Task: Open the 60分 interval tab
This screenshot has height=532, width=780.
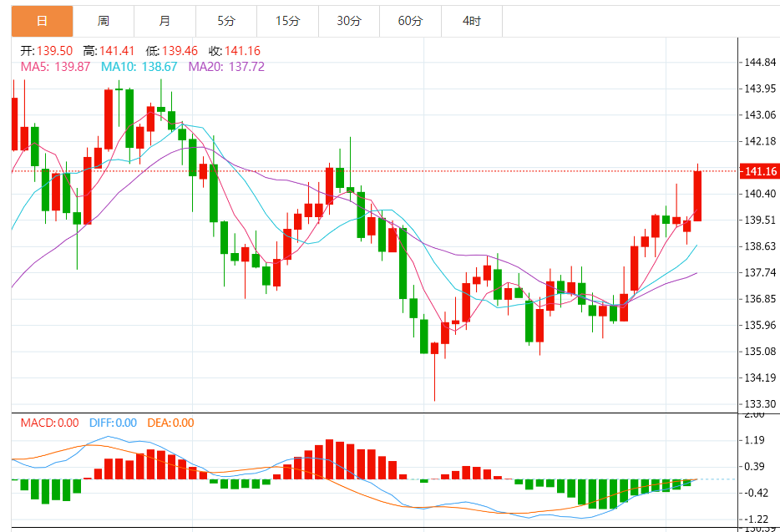Action: (x=410, y=21)
